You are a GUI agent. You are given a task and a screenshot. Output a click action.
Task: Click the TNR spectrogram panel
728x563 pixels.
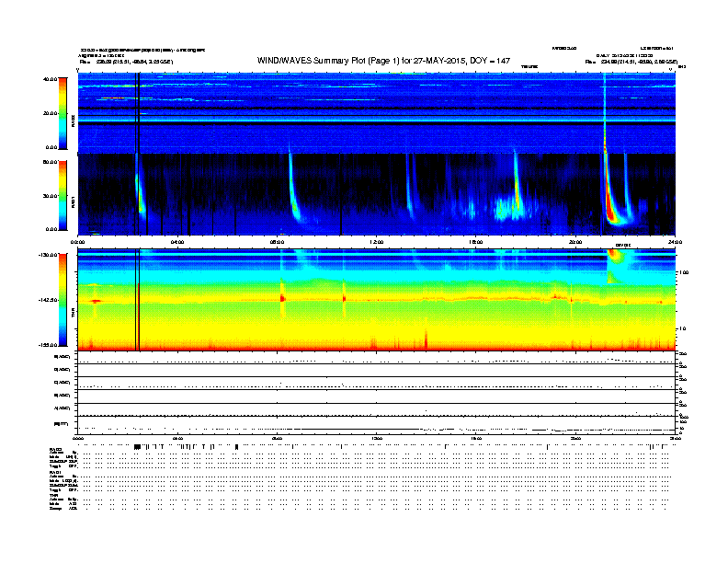click(377, 300)
